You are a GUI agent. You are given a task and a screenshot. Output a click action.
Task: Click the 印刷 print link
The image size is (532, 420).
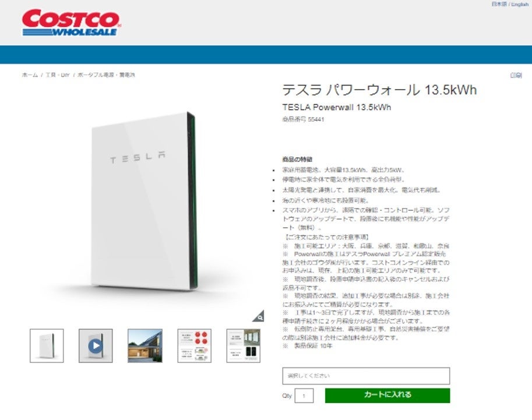(516, 75)
